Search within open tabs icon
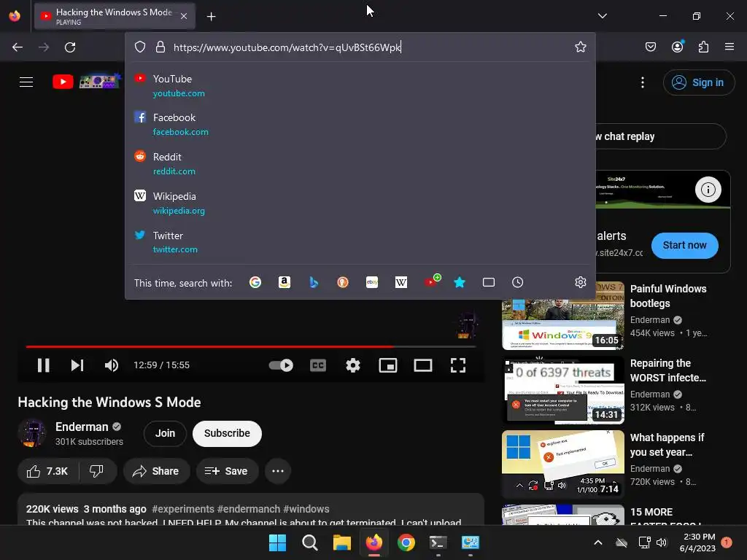This screenshot has height=560, width=747. point(488,282)
